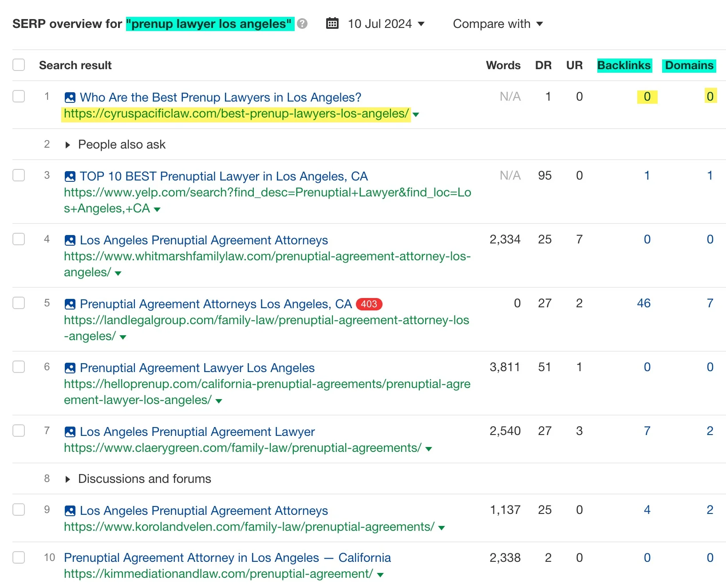Screen dimensions: 726x588
Task: Open the Compare with dropdown
Action: tap(498, 24)
